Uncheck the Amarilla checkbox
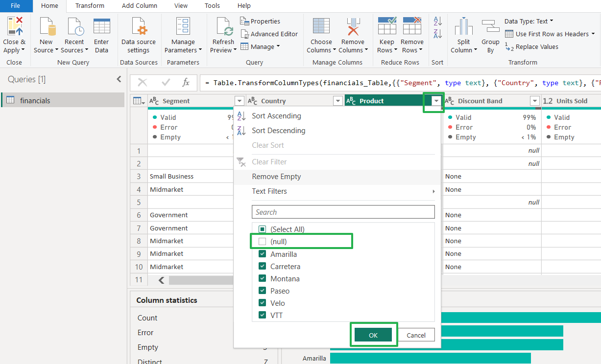The height and width of the screenshot is (364, 601). 263,254
